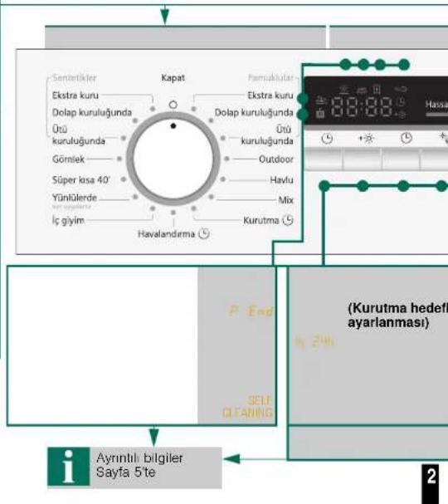Screen dimensions: 448x504
Task: Click the Kurutma program label
Action: tap(261, 220)
